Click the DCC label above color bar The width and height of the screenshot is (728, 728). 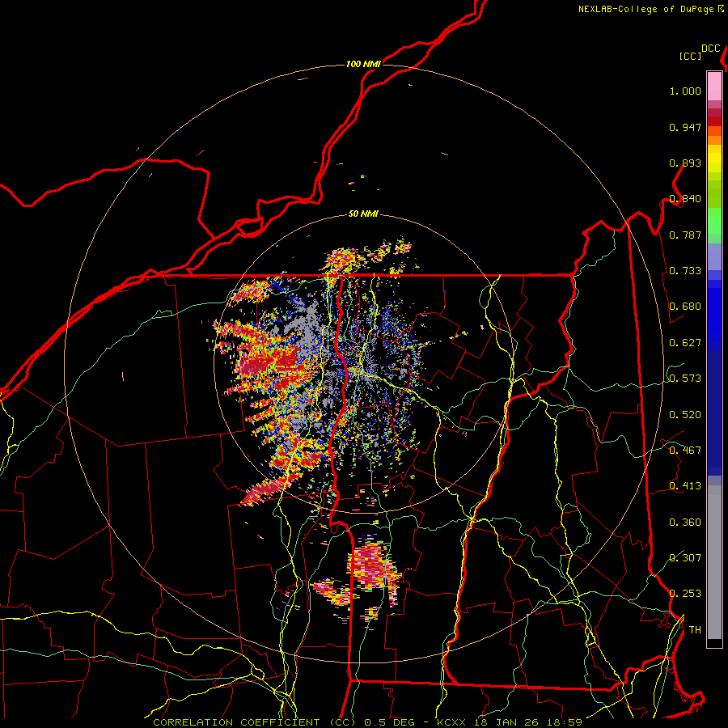pos(710,49)
